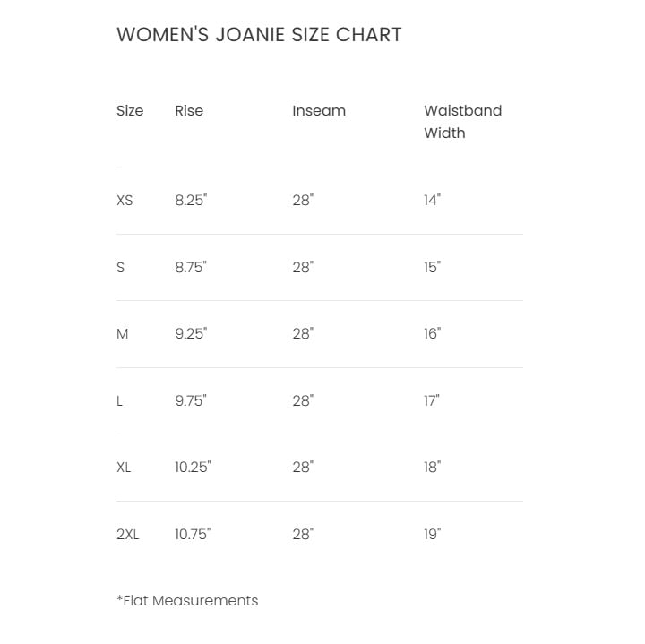Select the Size column header
Image resolution: width=645 pixels, height=644 pixels.
coord(130,111)
